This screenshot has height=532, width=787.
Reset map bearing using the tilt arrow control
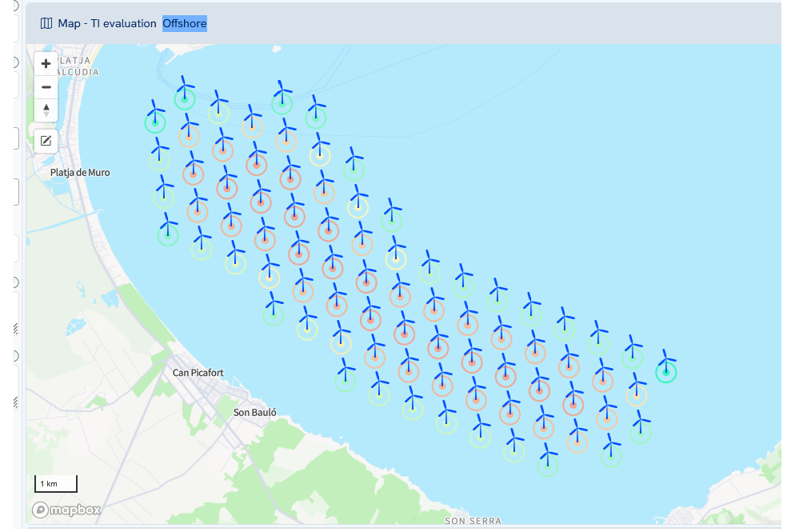click(x=46, y=110)
